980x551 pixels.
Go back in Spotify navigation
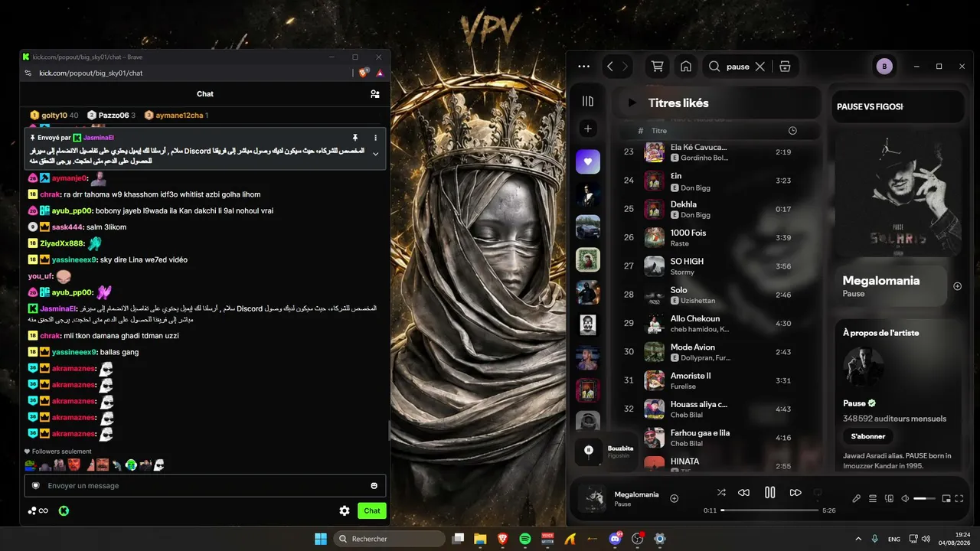(x=610, y=67)
